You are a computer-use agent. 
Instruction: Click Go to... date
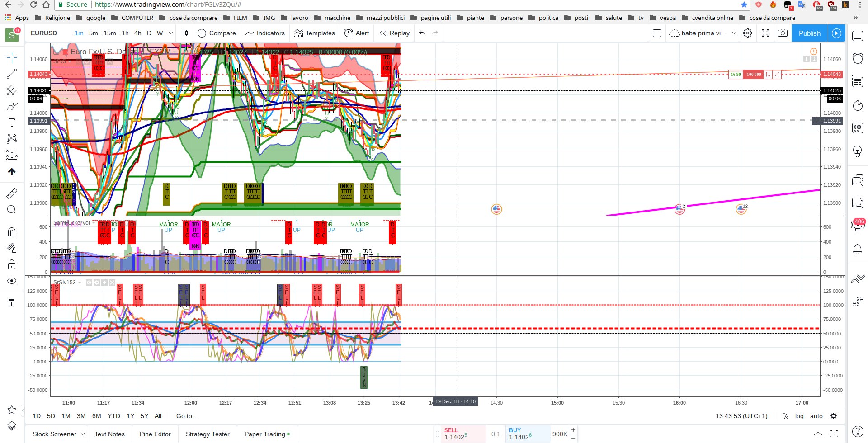(x=187, y=416)
